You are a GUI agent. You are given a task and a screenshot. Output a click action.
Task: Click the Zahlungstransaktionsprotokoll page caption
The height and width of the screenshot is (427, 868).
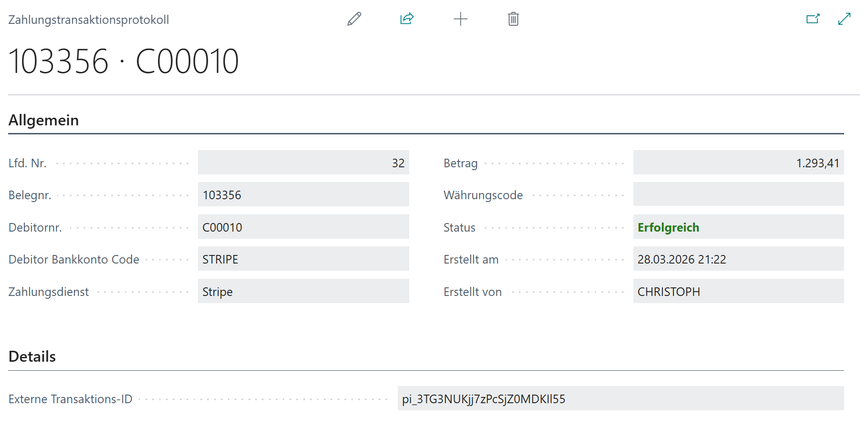89,20
